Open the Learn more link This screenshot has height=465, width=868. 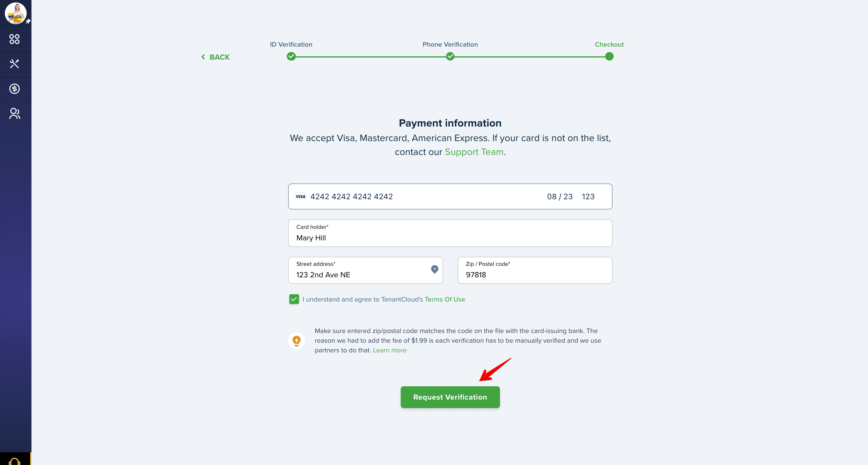click(x=390, y=350)
